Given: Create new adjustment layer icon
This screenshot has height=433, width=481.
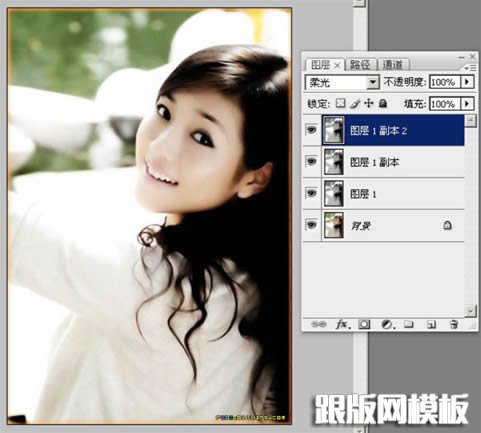Looking at the screenshot, I should click(387, 324).
